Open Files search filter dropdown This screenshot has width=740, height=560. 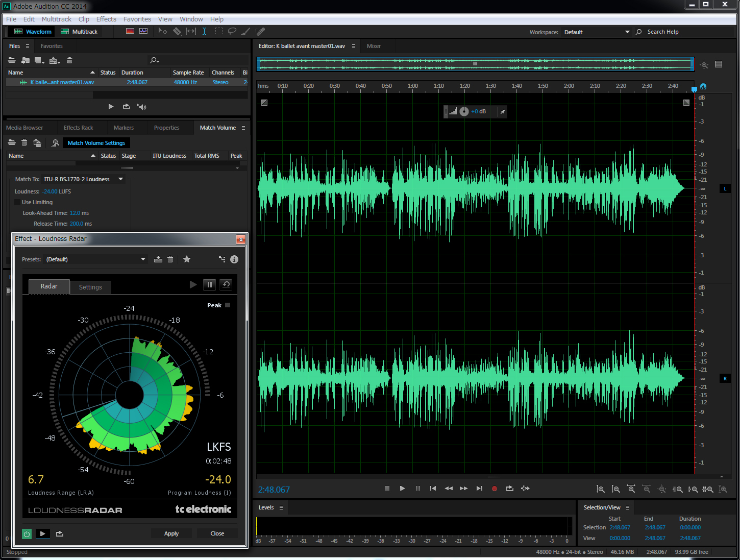tap(154, 60)
